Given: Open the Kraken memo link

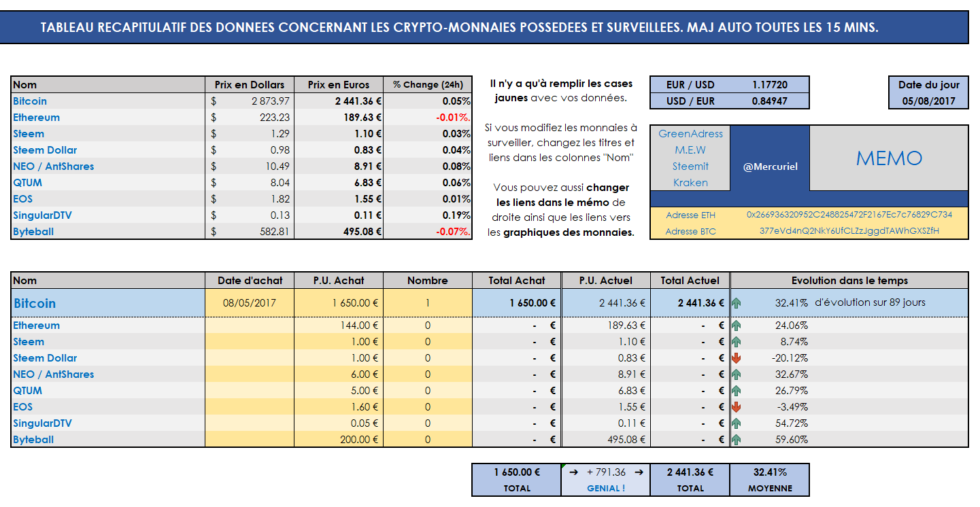Looking at the screenshot, I should tap(690, 183).
